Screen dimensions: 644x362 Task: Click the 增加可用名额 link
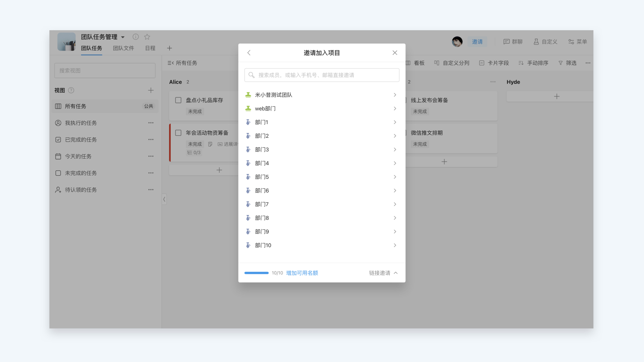point(302,273)
